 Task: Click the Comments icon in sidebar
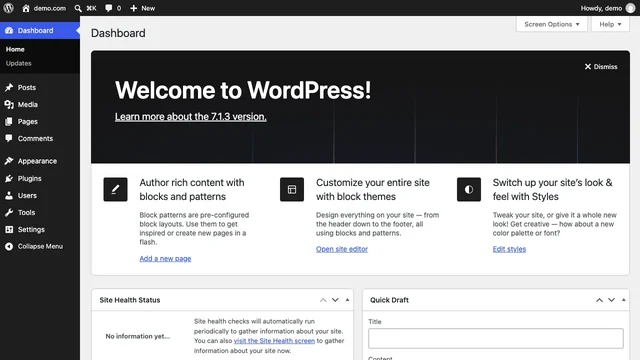9,138
